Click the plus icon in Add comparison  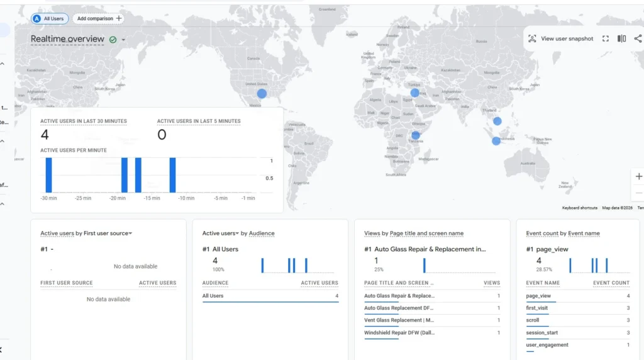(119, 19)
